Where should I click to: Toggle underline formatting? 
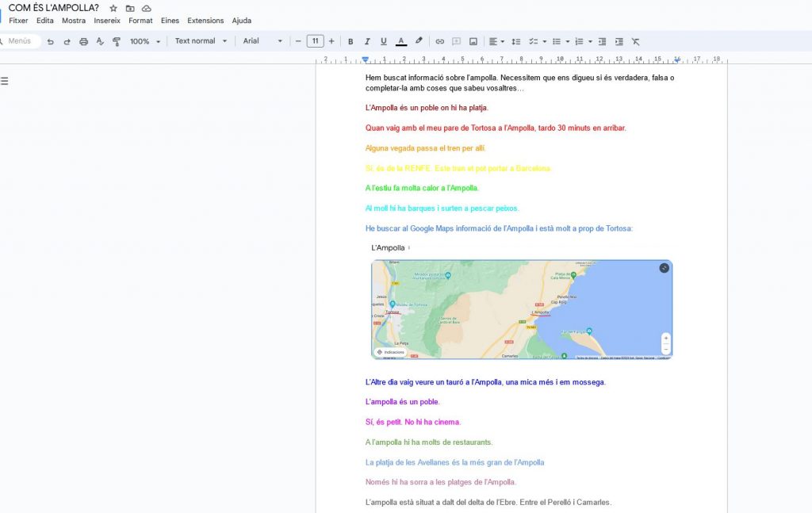click(384, 41)
